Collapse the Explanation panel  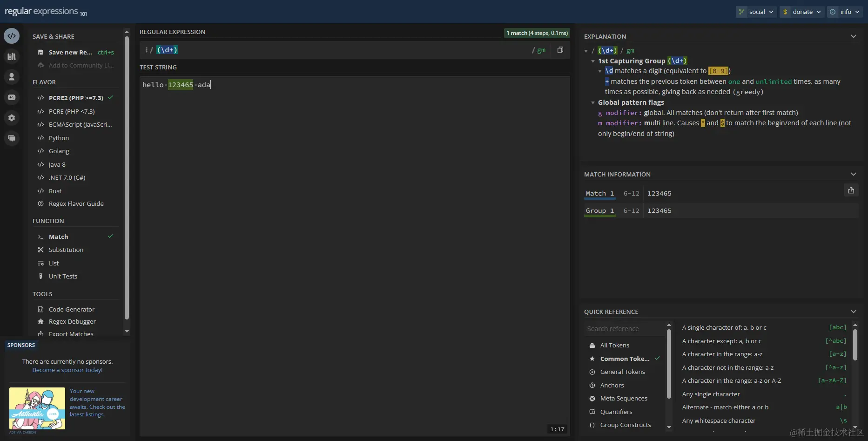(853, 36)
